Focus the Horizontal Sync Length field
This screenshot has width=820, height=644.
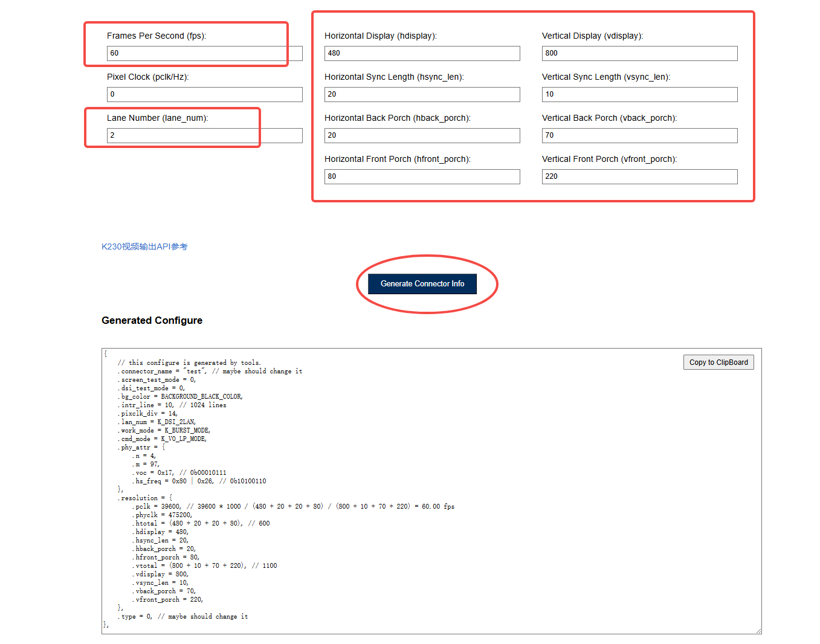422,94
